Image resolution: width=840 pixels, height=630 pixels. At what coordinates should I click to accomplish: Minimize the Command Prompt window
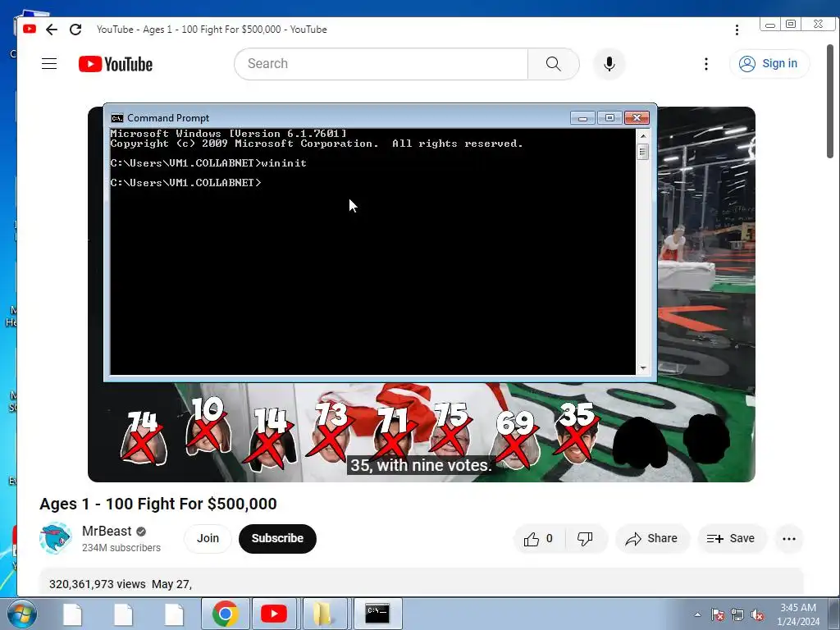tap(582, 118)
